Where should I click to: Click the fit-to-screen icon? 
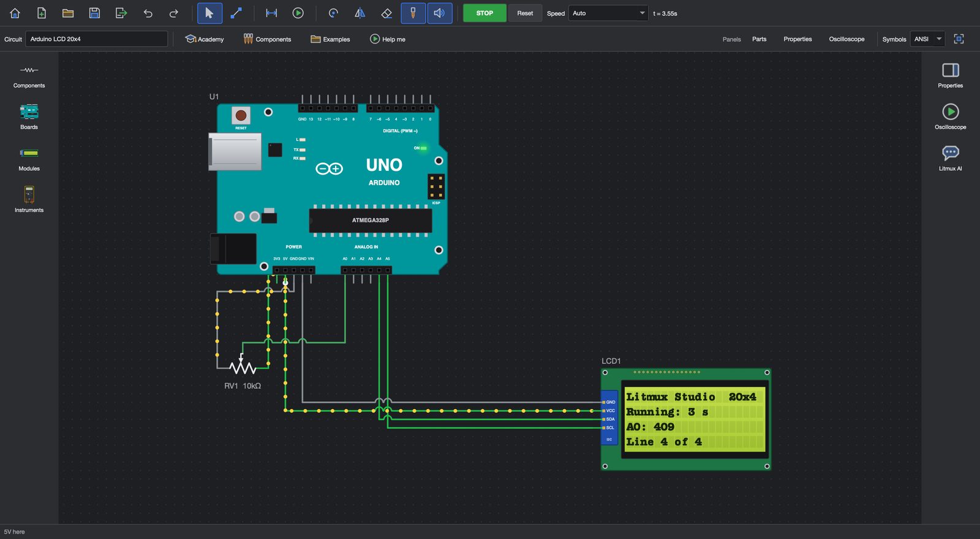(959, 39)
